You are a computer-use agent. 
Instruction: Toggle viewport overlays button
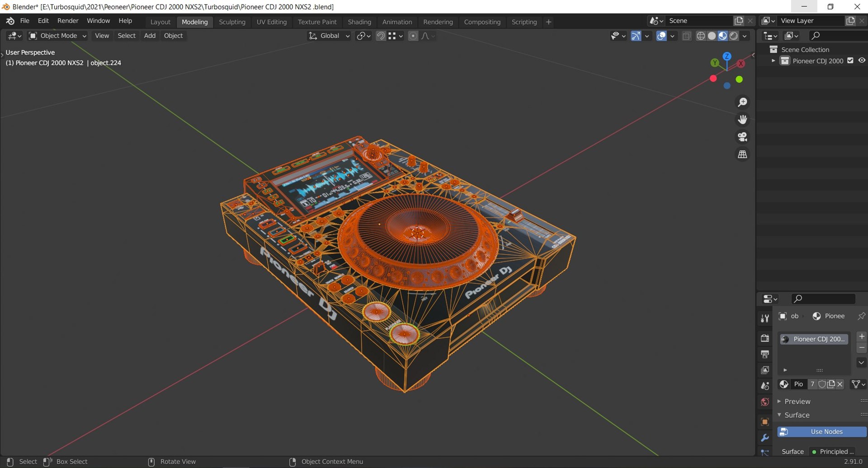click(x=661, y=36)
